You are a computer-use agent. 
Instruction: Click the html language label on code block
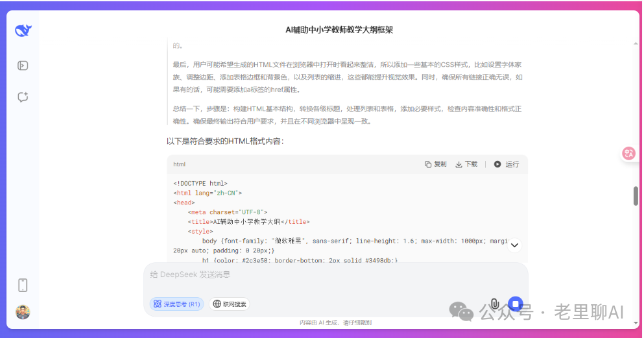[x=180, y=164]
